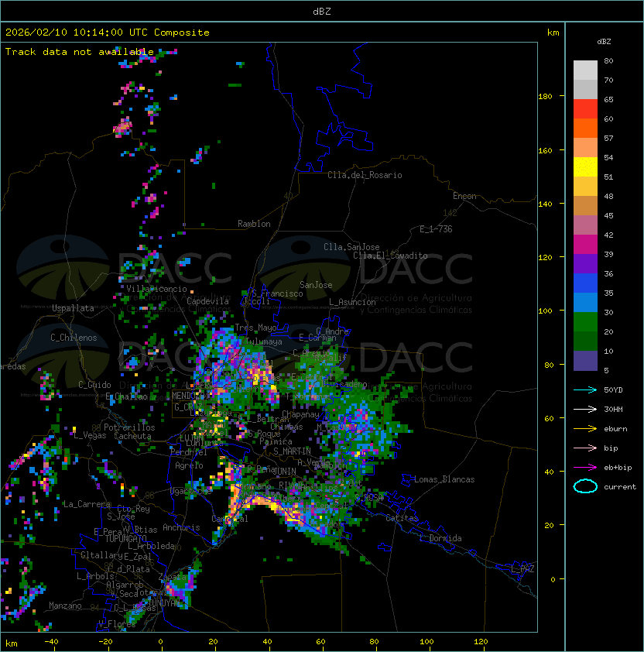Click the white 30HM arrow icon

(x=585, y=409)
